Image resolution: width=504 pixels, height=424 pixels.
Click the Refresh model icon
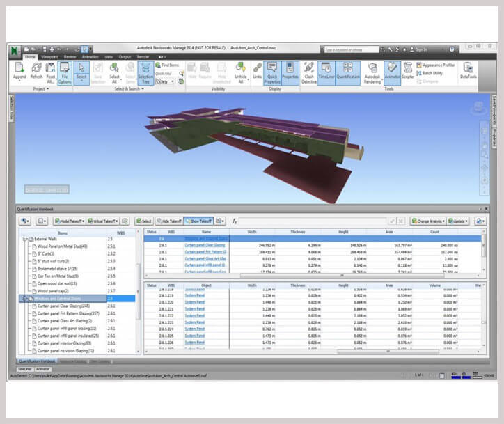tap(36, 72)
